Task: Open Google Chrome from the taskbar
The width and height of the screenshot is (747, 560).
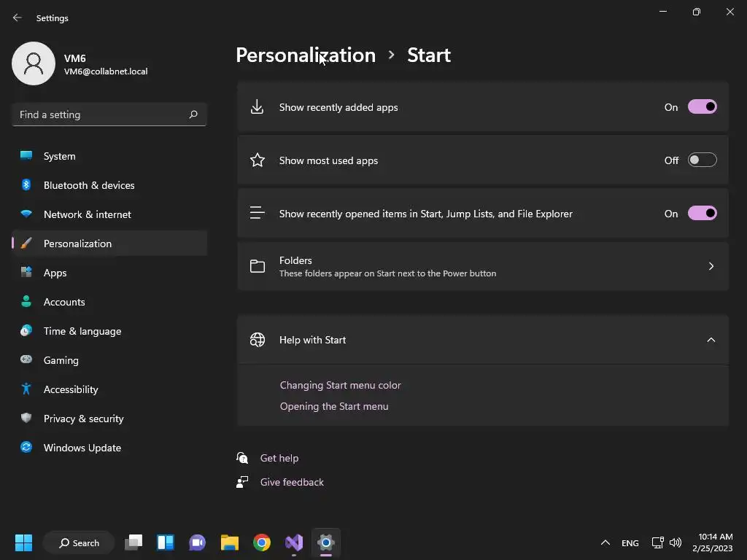Action: 262,542
